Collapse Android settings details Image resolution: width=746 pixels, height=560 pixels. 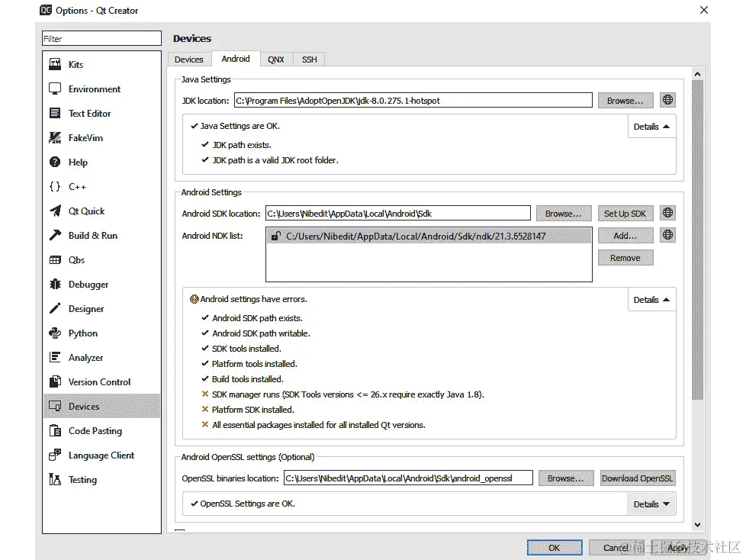[x=651, y=300]
